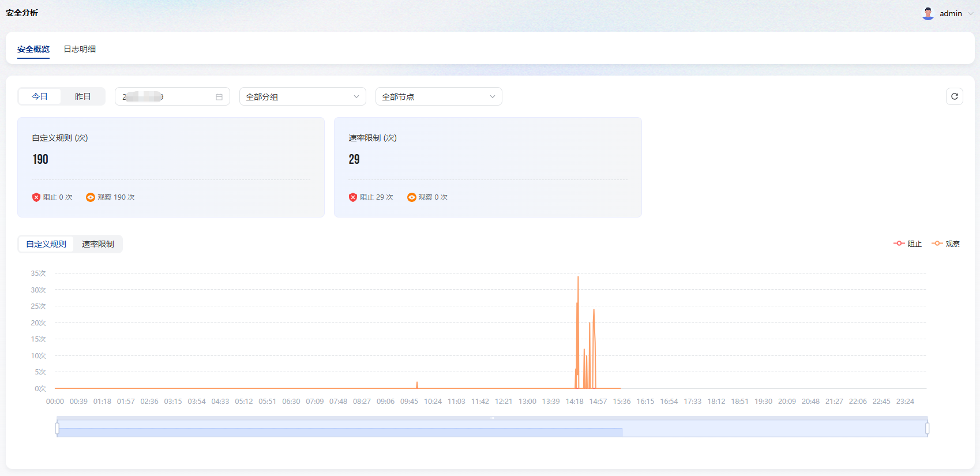Switch to the 日志明细 tab
Viewport: 980px width, 476px height.
(80, 49)
